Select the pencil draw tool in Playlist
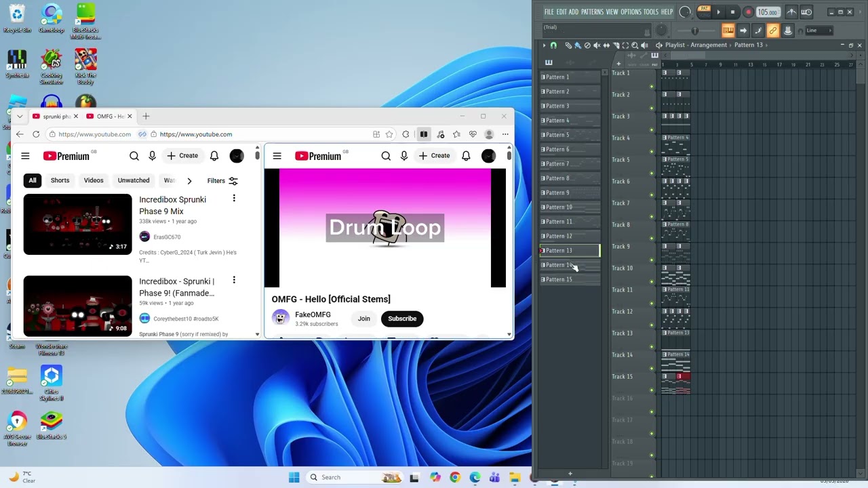This screenshot has height=488, width=868. (x=568, y=45)
